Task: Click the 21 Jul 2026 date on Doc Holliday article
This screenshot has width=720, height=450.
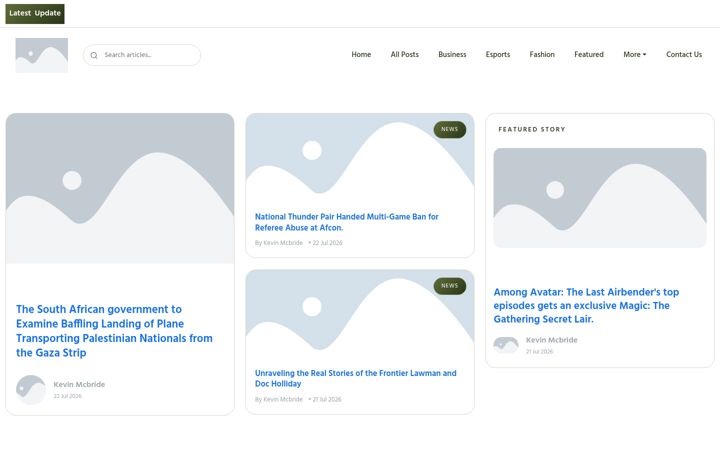Action: [326, 399]
